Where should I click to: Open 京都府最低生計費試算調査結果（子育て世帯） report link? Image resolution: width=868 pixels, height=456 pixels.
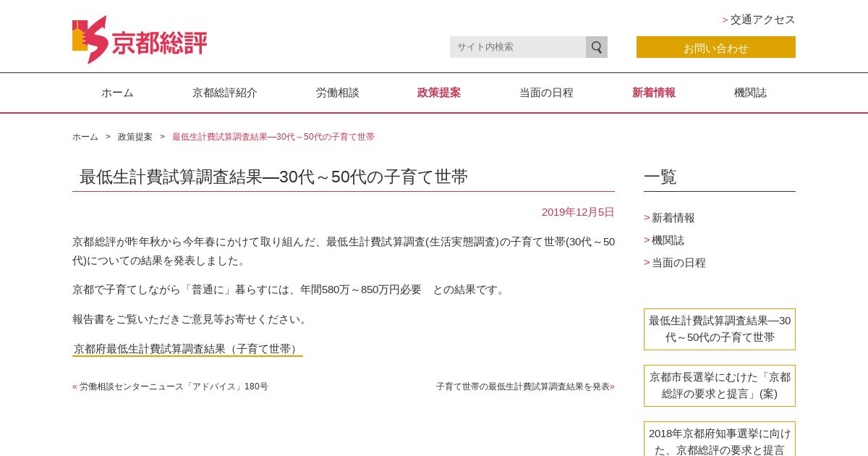click(x=187, y=349)
